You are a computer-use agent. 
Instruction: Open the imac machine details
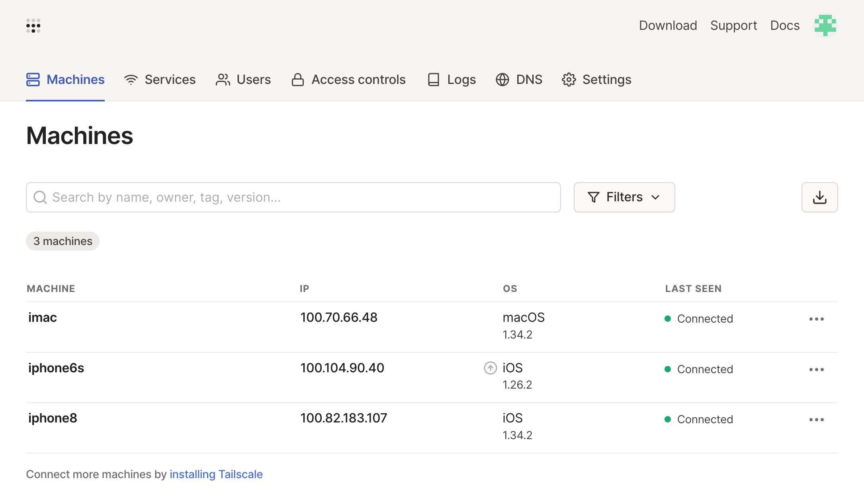pyautogui.click(x=43, y=317)
